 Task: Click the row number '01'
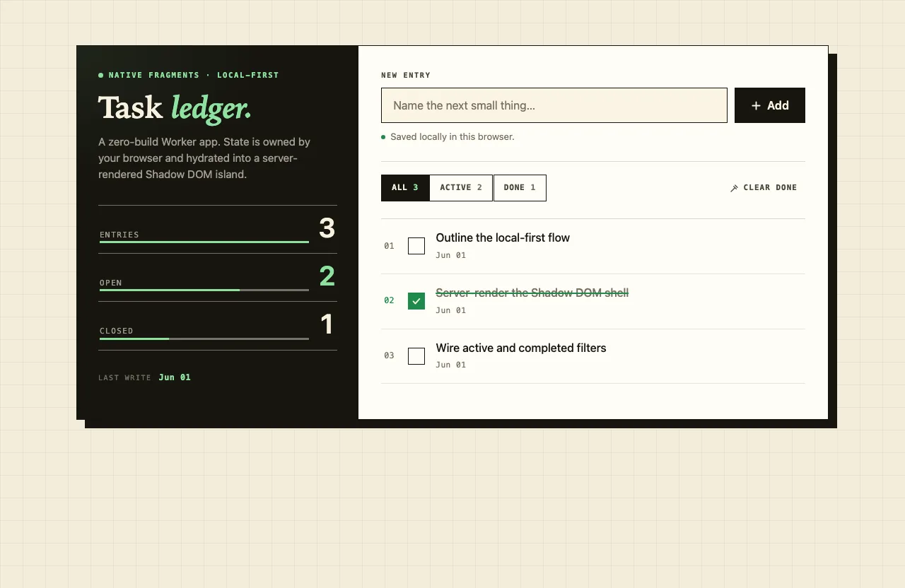point(389,246)
